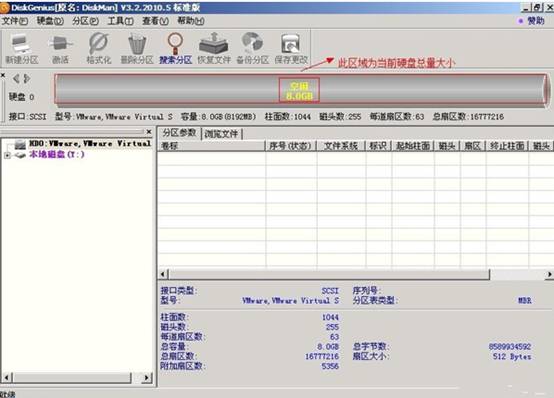Open the 文件(F) menu
Viewport: 554px width, 398px height.
pyautogui.click(x=14, y=21)
